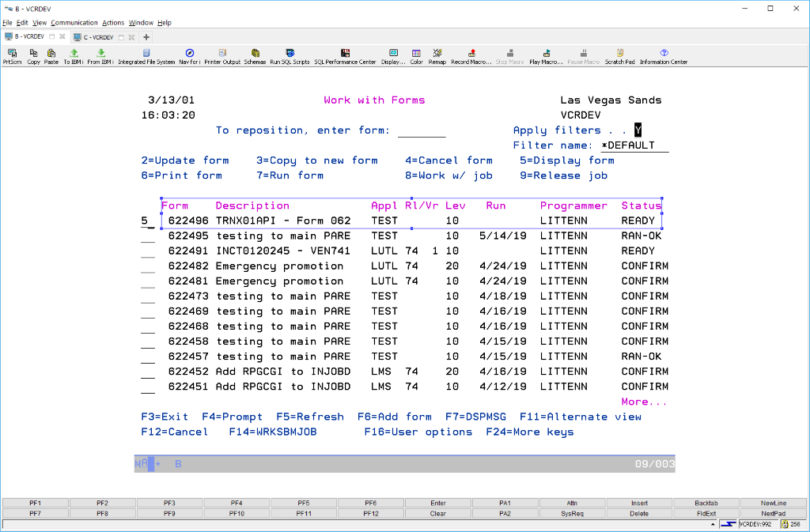Click the Apply filters Y field
Viewport: 810px width, 532px height.
pos(638,130)
